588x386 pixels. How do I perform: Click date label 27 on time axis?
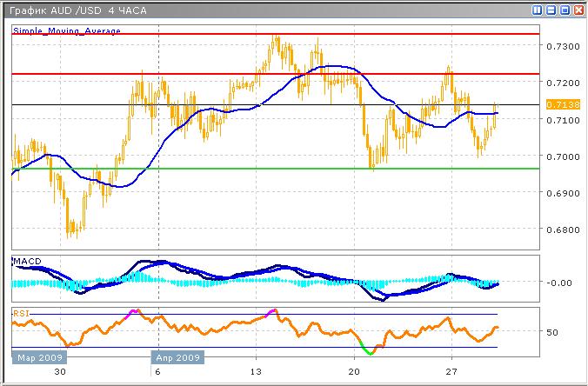click(x=452, y=371)
